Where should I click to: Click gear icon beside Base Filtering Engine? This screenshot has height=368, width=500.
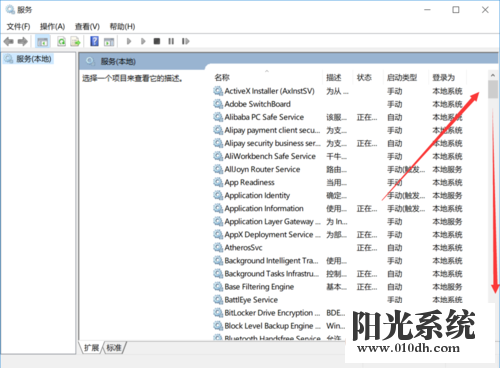(218, 287)
